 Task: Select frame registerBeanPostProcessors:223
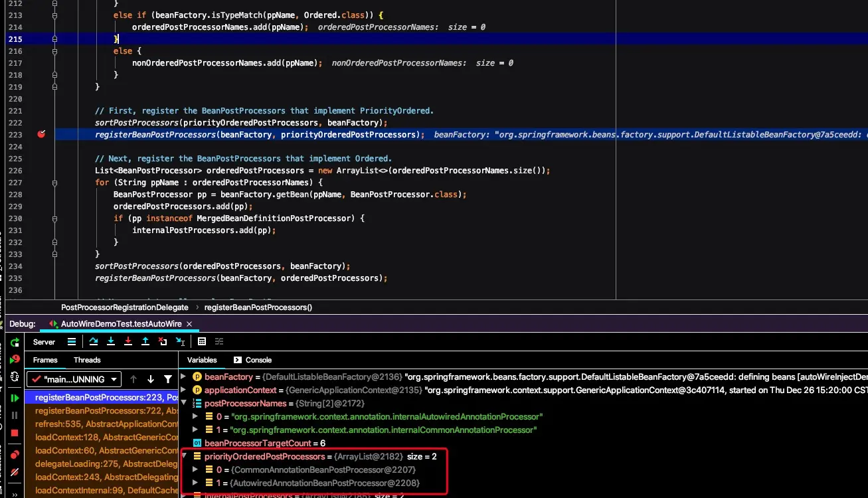click(x=102, y=398)
